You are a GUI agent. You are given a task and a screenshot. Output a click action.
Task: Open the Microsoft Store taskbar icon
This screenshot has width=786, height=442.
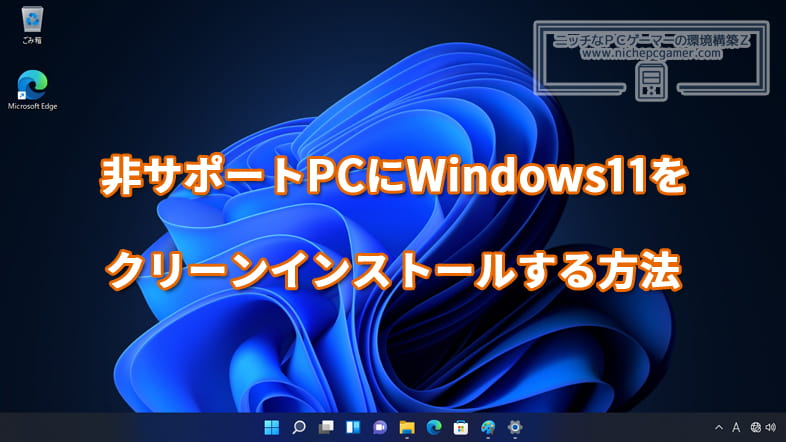pyautogui.click(x=461, y=427)
